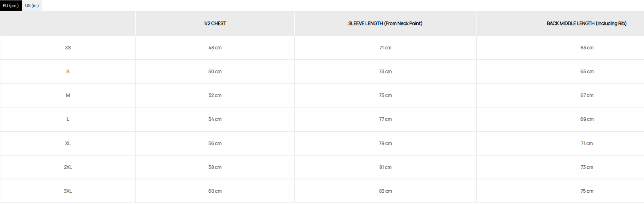Select the 2XL size row label
644x204 pixels.
(68, 167)
